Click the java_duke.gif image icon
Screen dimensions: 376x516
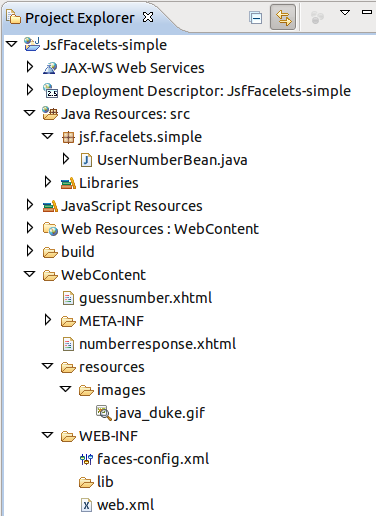(x=104, y=413)
